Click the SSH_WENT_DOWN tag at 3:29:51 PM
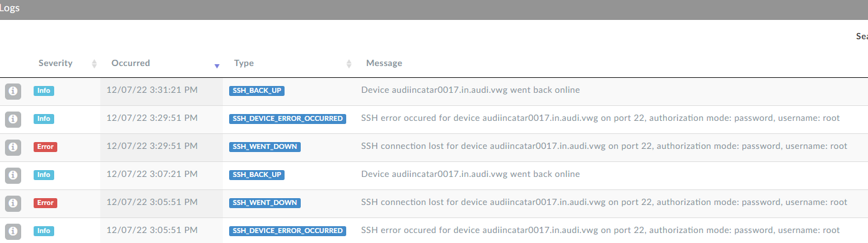Image resolution: width=868 pixels, height=243 pixels. [265, 146]
